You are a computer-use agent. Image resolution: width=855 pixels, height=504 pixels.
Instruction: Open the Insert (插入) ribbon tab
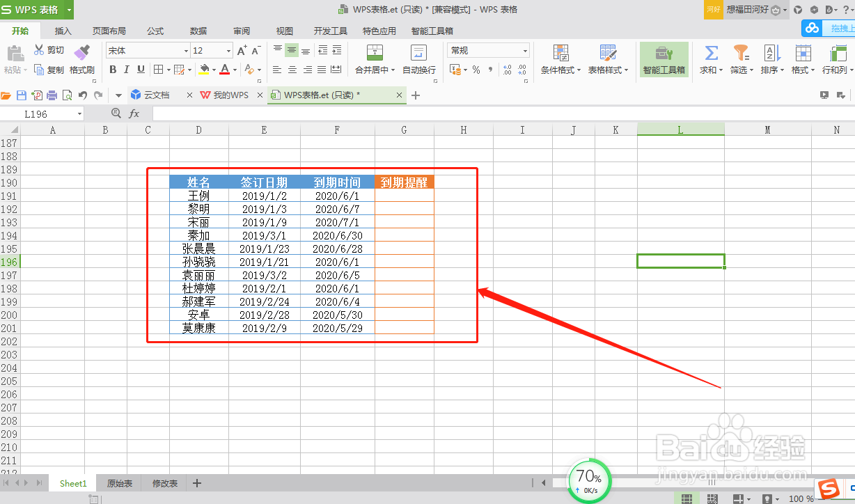click(63, 31)
